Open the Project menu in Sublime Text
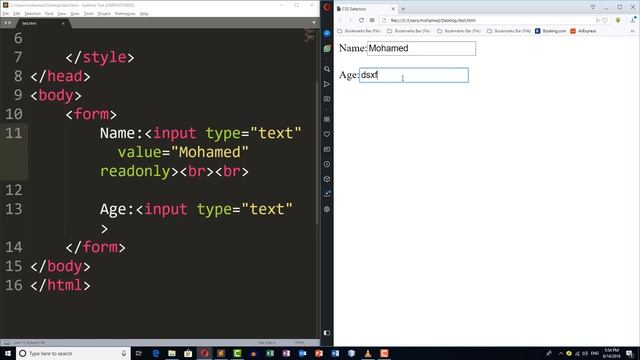Screen dimensions: 640x360 click(104, 14)
